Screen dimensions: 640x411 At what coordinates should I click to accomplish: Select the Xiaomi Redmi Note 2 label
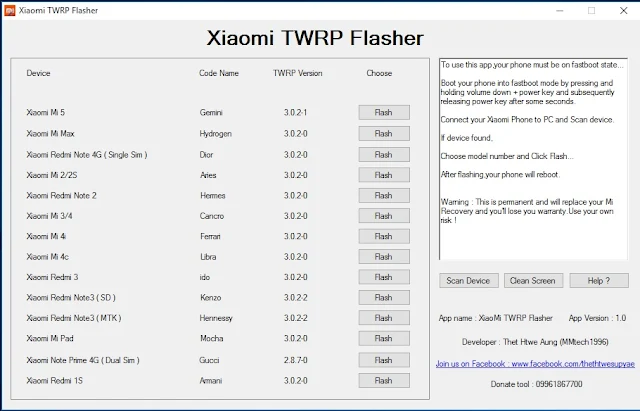[62, 196]
